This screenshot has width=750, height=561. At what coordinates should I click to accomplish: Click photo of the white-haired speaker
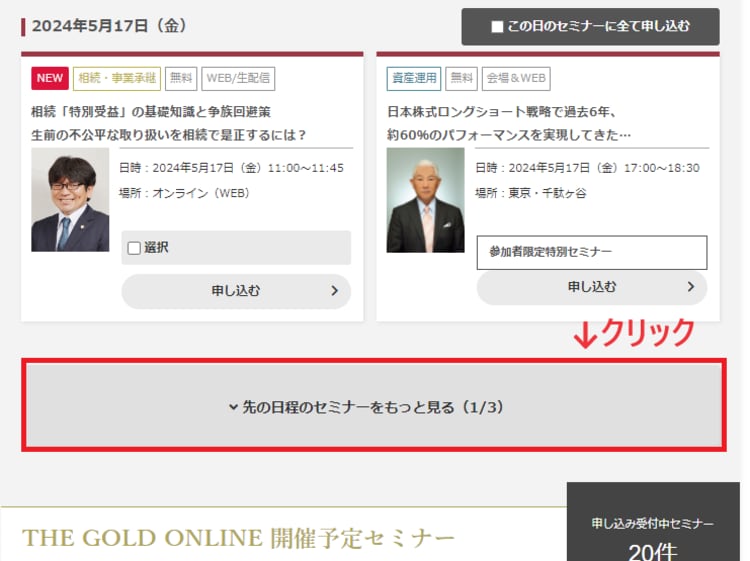point(425,200)
